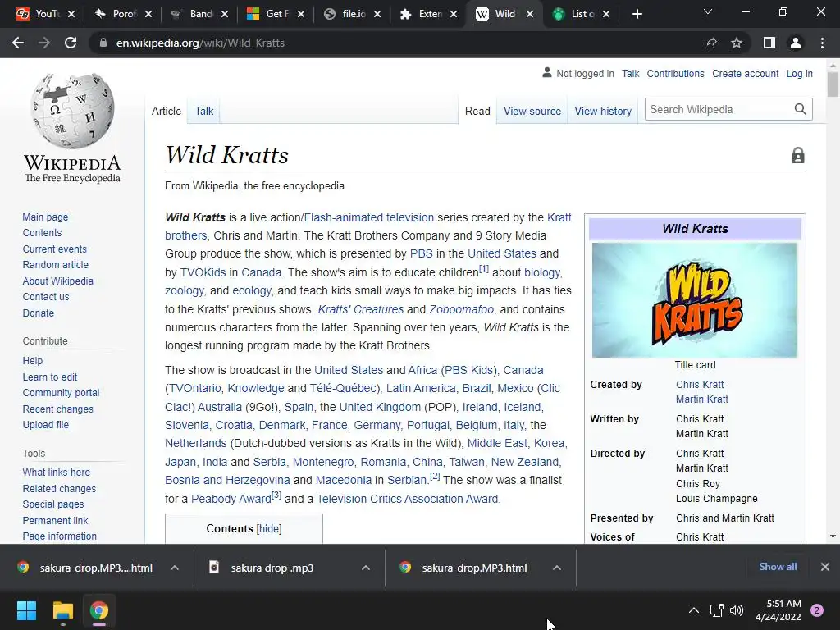This screenshot has width=840, height=630.
Task: Open the TVOKids link
Action: 203,272
